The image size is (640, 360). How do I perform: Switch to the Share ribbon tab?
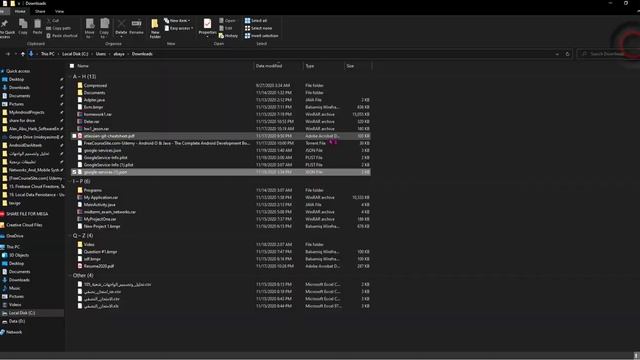(x=40, y=11)
